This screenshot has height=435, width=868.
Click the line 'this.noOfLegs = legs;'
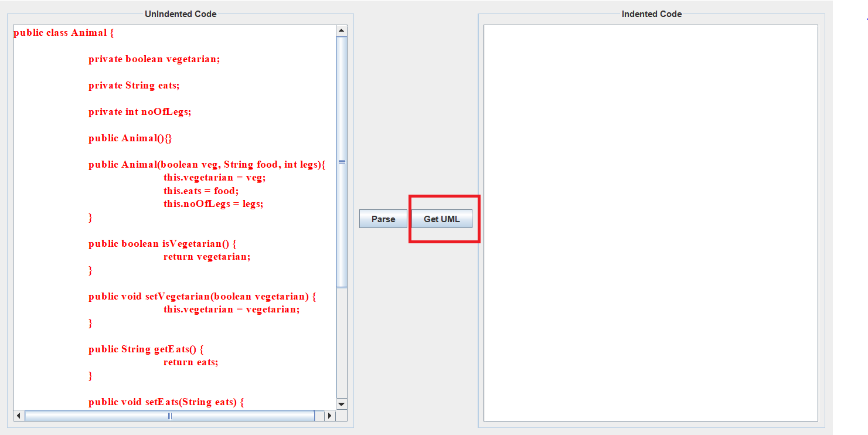tap(213, 204)
